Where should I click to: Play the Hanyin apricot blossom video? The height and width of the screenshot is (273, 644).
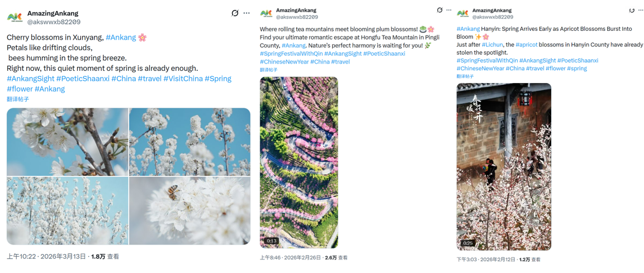click(503, 166)
